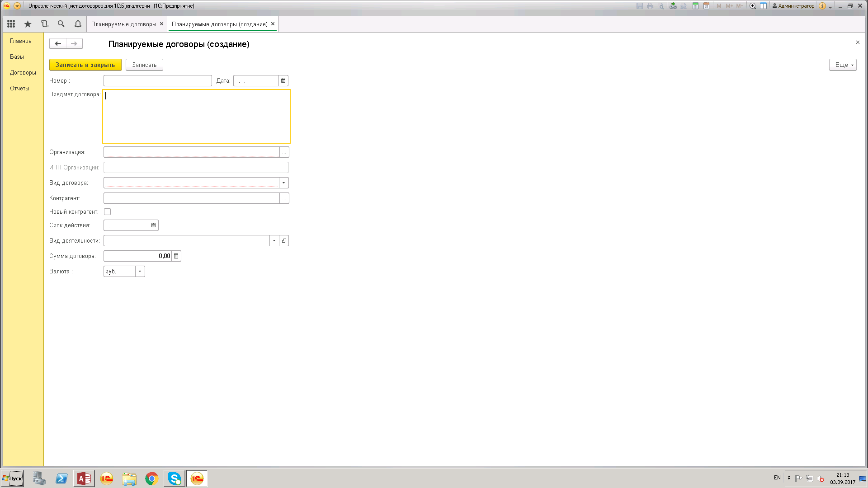This screenshot has width=868, height=488.
Task: Expand the Валюта dropdown arrow
Action: click(140, 272)
